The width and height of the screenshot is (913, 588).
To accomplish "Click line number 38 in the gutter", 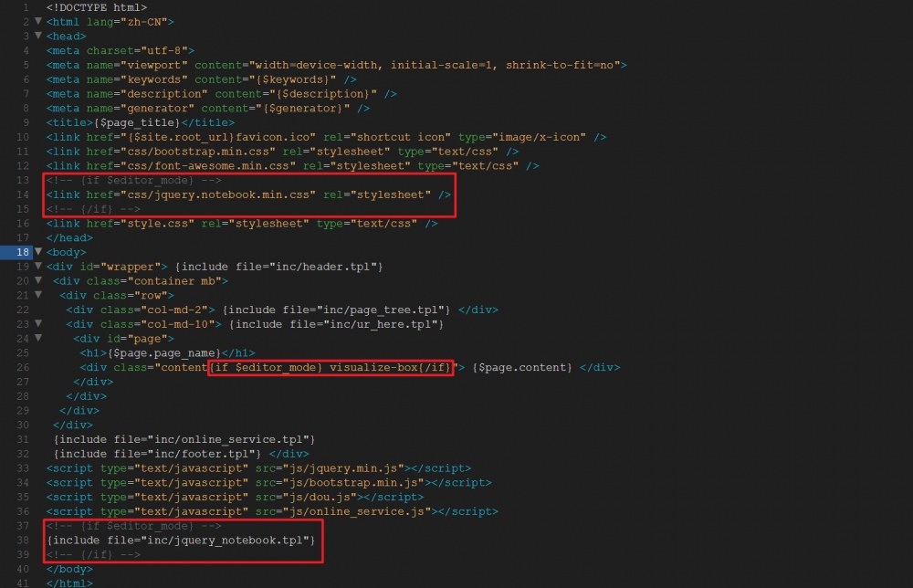I will tap(23, 541).
